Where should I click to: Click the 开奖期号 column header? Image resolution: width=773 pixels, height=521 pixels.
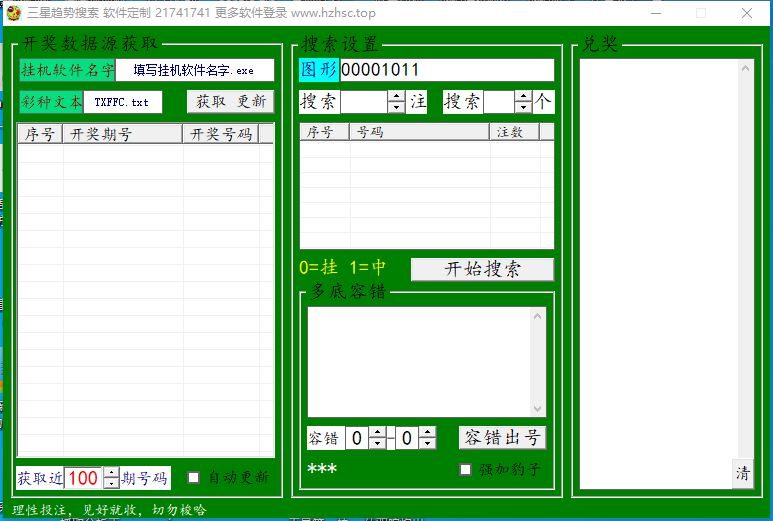click(x=122, y=134)
